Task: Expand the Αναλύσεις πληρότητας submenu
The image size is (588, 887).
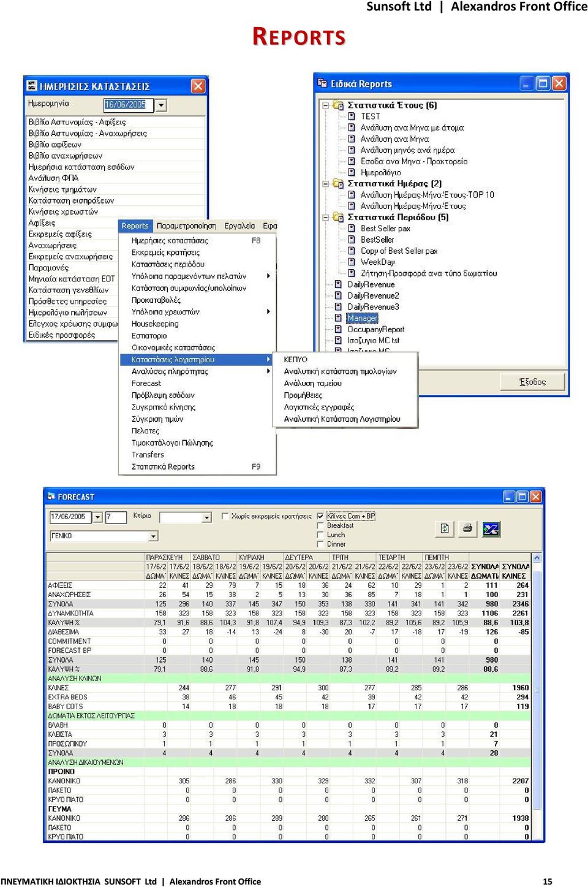Action: click(268, 371)
